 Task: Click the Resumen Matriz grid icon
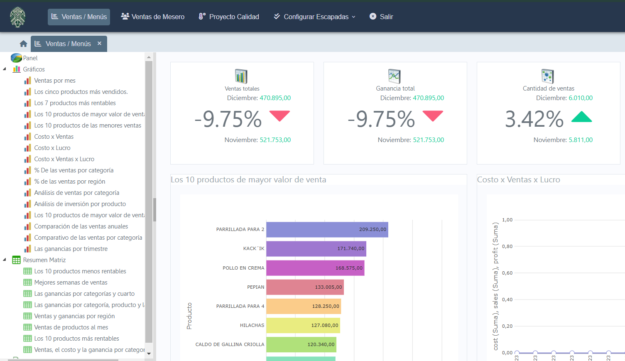[16, 260]
